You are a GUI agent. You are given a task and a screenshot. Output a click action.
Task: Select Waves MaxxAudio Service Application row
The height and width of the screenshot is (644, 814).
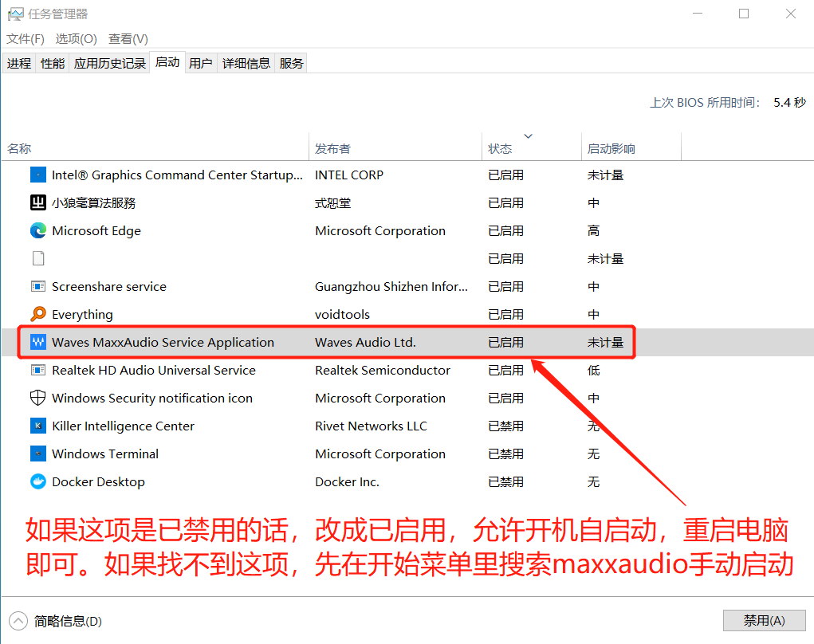407,342
